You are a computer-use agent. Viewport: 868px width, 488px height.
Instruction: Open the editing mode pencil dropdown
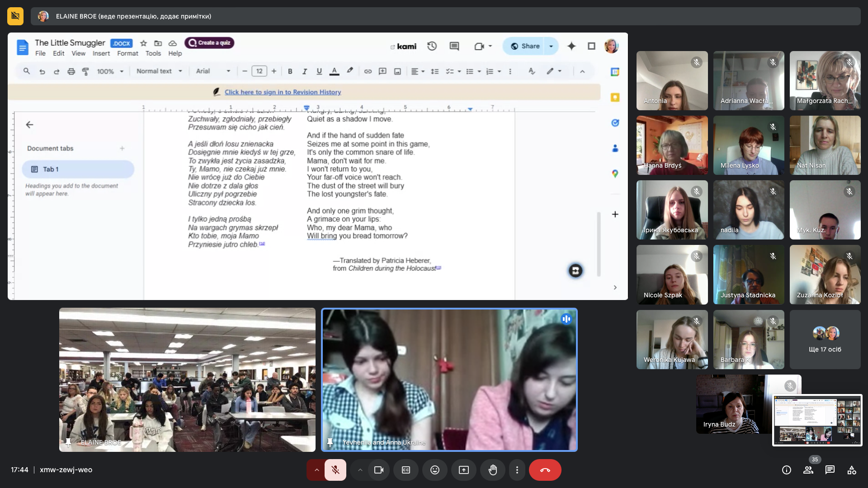[554, 71]
